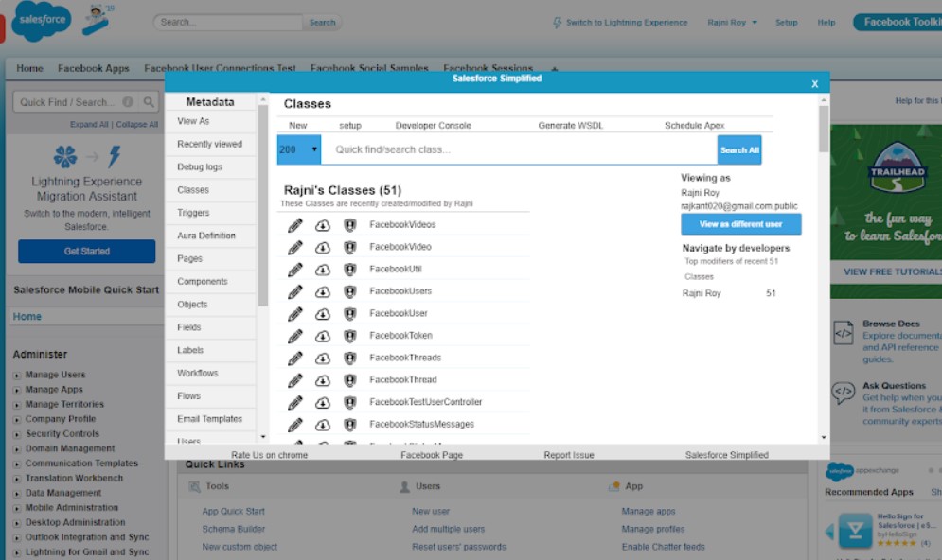Expand Security Controls section

click(x=17, y=434)
